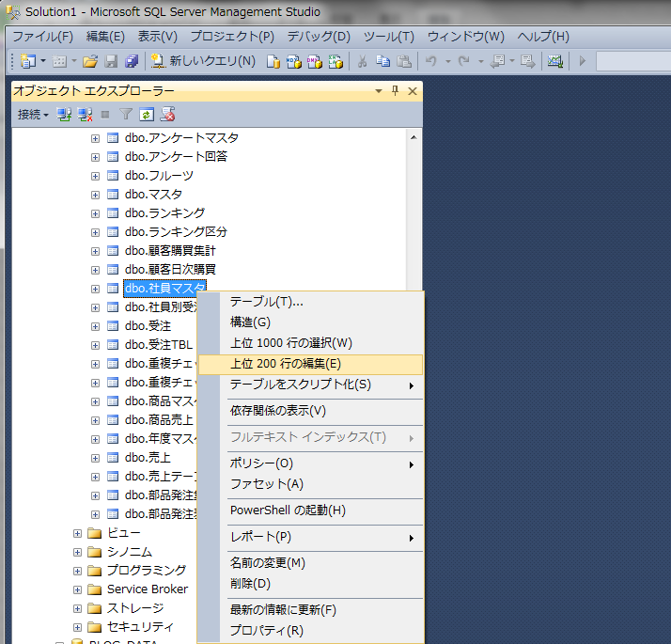Click the Save floppy disk icon
This screenshot has width=671, height=644.
(x=111, y=61)
